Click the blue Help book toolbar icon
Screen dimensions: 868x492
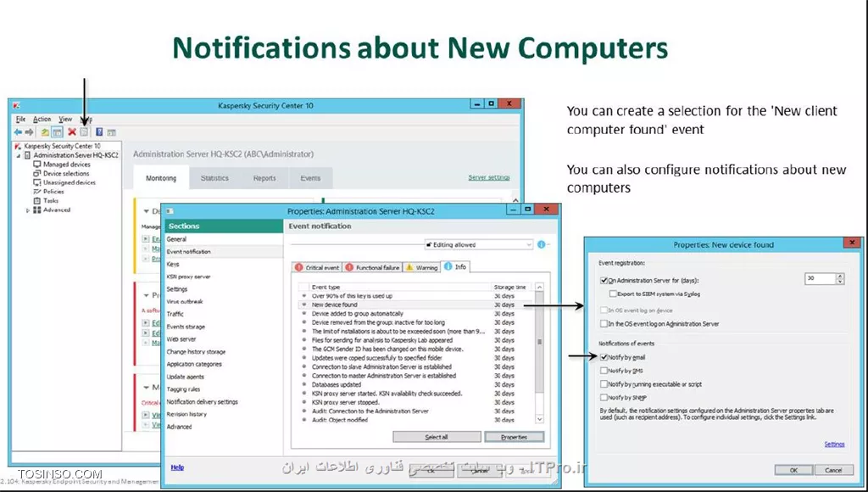[x=99, y=131]
